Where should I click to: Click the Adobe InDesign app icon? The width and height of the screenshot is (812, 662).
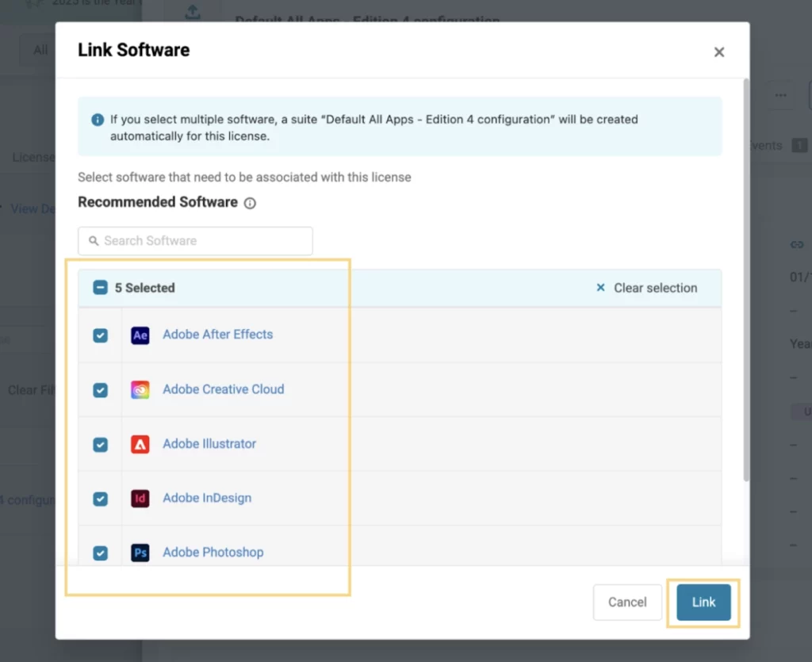pyautogui.click(x=140, y=499)
